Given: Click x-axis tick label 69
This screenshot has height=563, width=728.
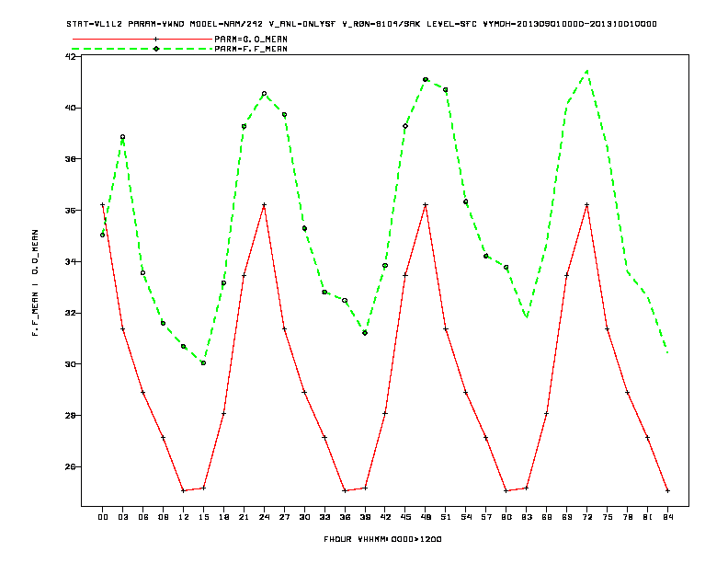Looking at the screenshot, I should pos(567,517).
